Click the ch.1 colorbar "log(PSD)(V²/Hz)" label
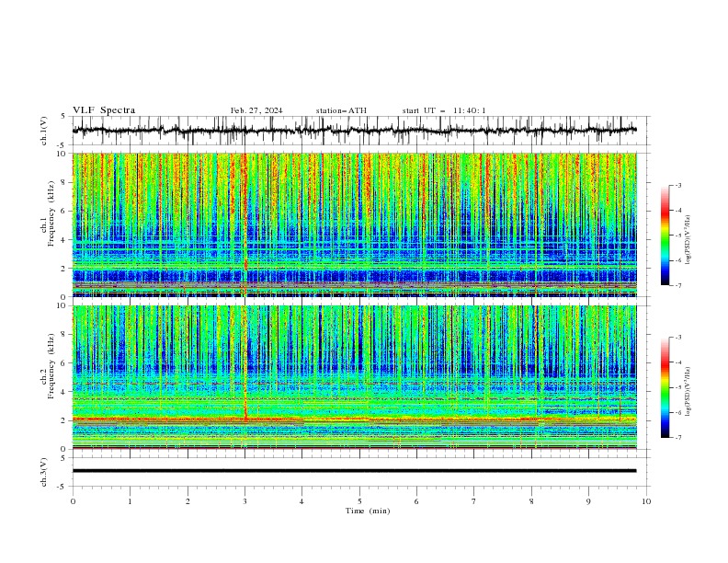 coord(688,240)
